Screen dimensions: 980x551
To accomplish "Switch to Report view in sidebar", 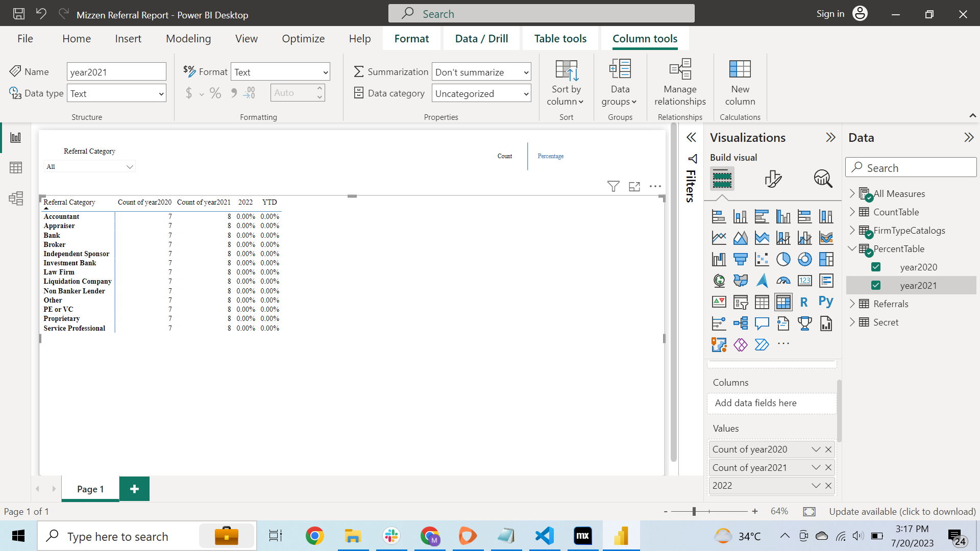I will click(16, 138).
